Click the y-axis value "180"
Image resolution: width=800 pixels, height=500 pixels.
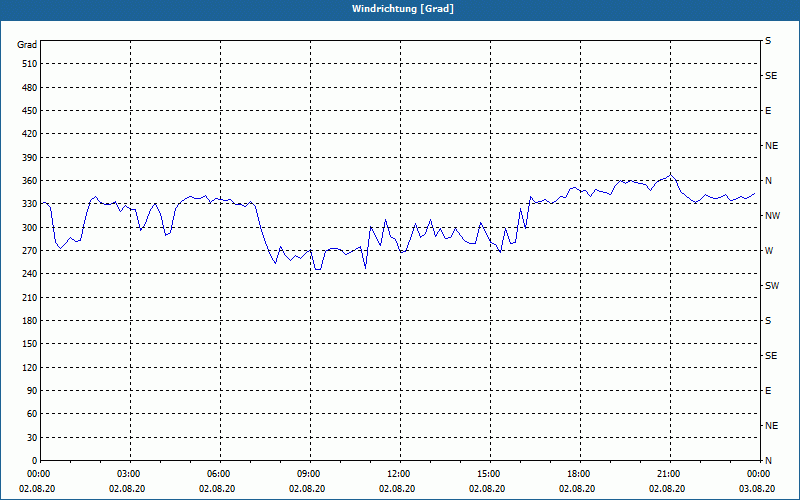tap(30, 320)
